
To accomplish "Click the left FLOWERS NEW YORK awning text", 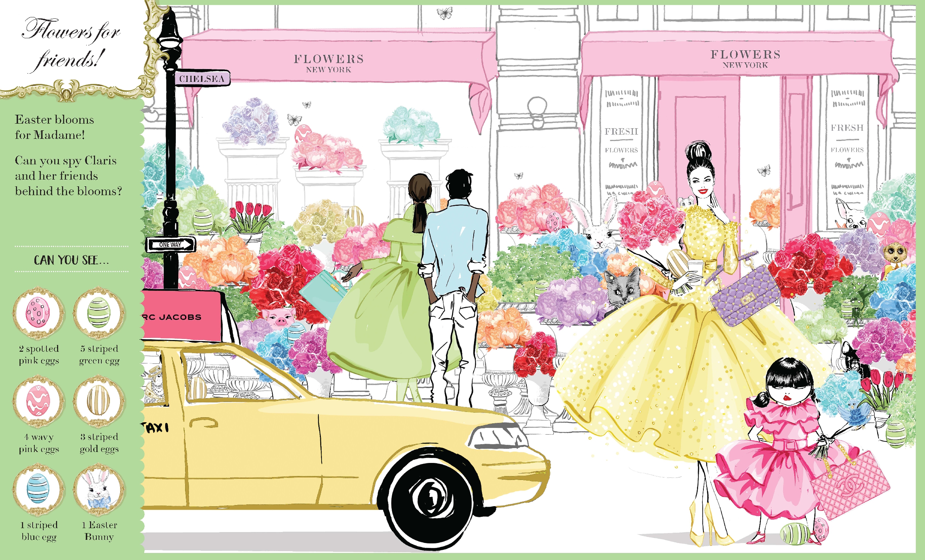I will pos(328,63).
